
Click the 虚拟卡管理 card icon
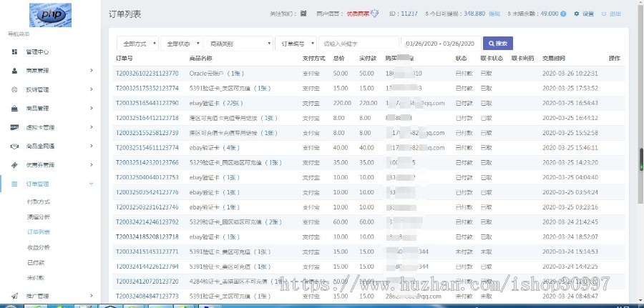pyautogui.click(x=14, y=127)
